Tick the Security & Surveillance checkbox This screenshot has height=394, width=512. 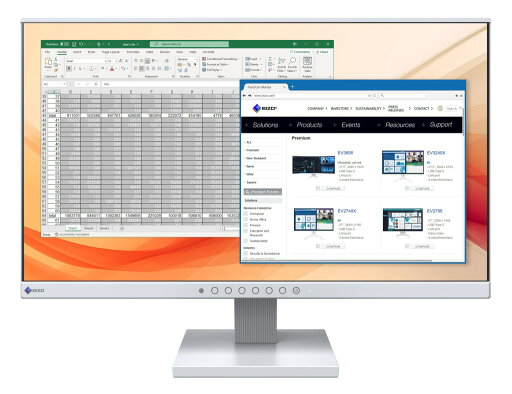coord(246,254)
